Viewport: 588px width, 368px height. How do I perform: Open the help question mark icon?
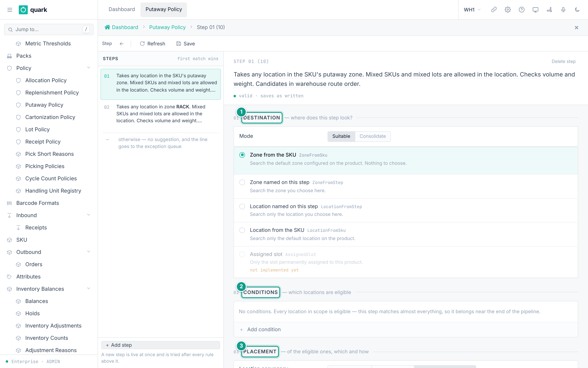[521, 10]
